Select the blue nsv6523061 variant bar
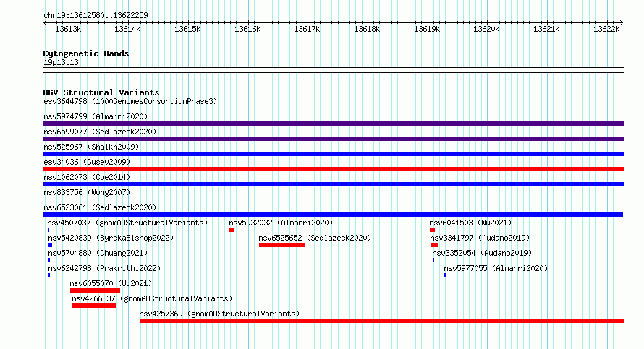This screenshot has height=349, width=644. [x=333, y=215]
